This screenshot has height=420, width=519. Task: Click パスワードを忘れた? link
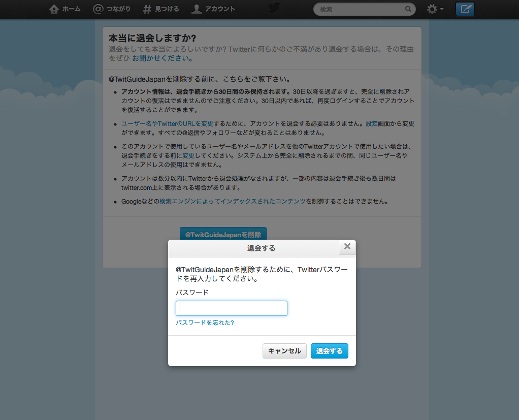click(x=205, y=322)
